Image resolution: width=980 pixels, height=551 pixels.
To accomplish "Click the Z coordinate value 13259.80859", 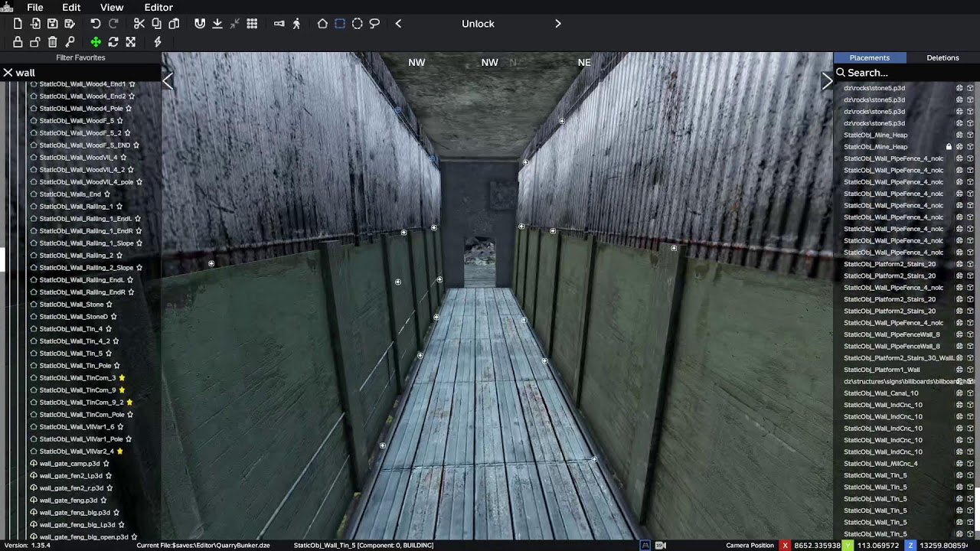I will click(943, 546).
